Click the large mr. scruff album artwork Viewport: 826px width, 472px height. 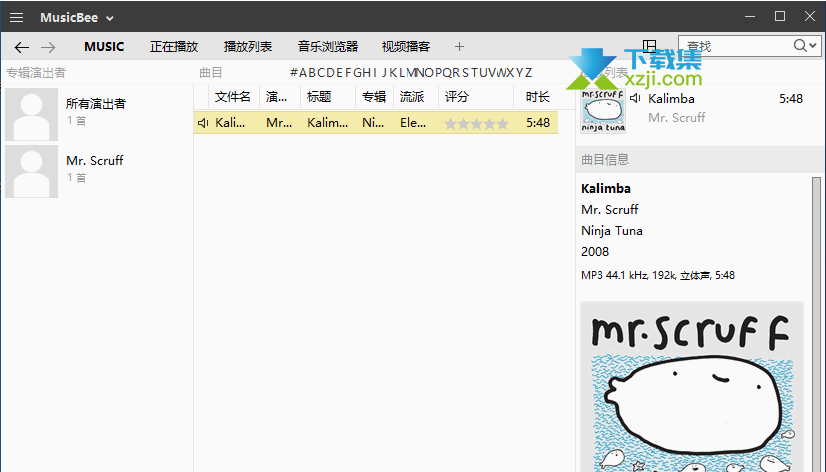coord(692,387)
